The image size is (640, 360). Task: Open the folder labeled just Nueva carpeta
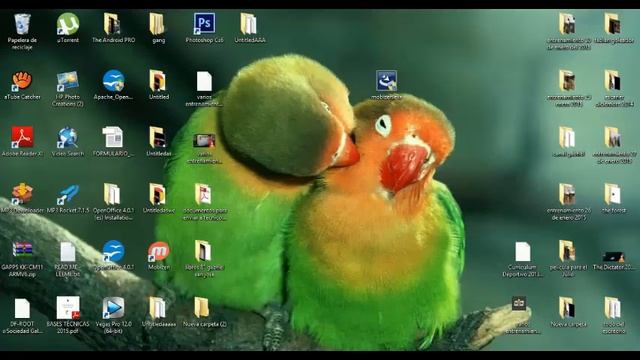click(x=568, y=308)
